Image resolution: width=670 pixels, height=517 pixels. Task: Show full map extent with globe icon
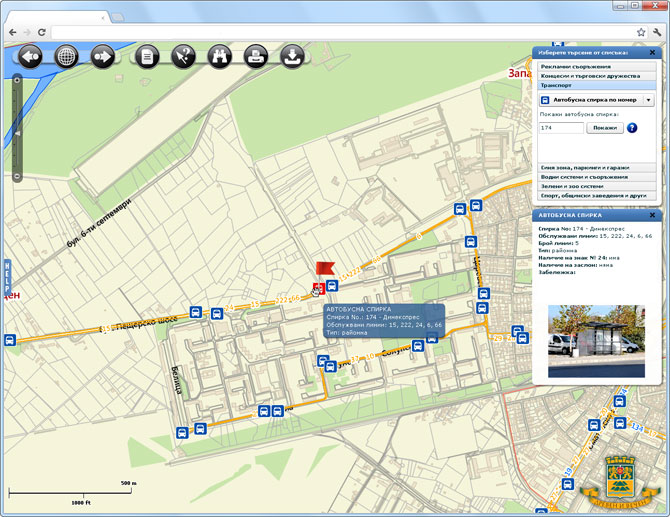(66, 56)
